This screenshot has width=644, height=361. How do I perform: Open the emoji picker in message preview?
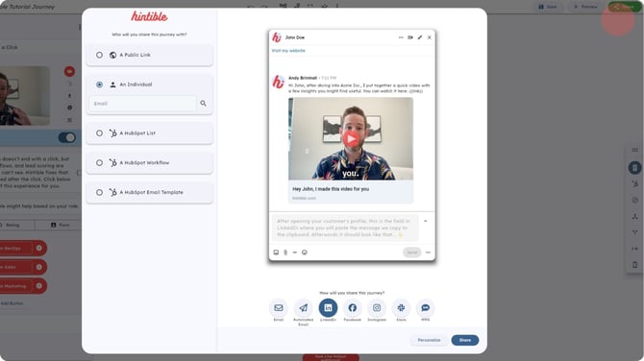click(305, 253)
